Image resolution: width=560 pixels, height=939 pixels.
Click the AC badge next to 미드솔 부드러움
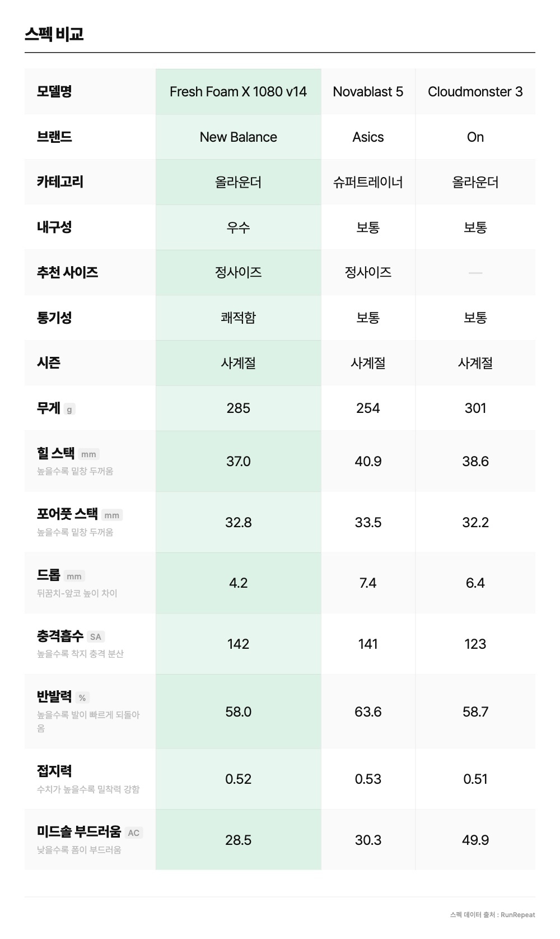tap(133, 833)
